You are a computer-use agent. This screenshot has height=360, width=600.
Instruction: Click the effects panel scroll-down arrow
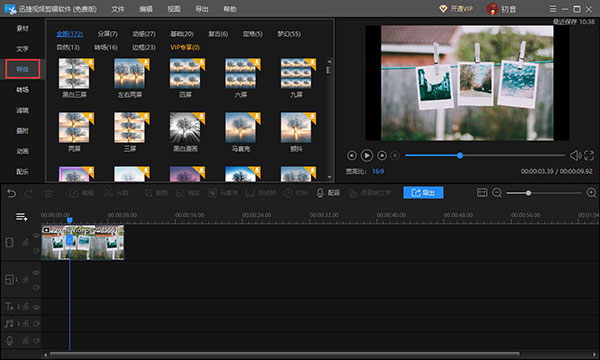point(329,178)
